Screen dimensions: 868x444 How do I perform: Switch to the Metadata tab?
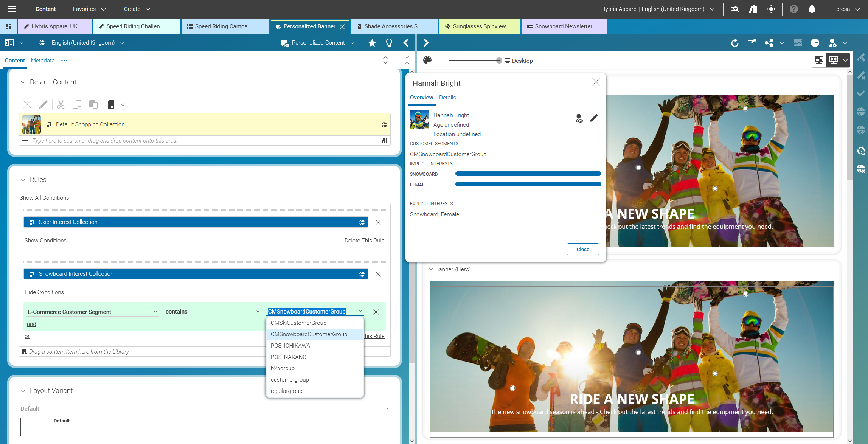(x=42, y=60)
